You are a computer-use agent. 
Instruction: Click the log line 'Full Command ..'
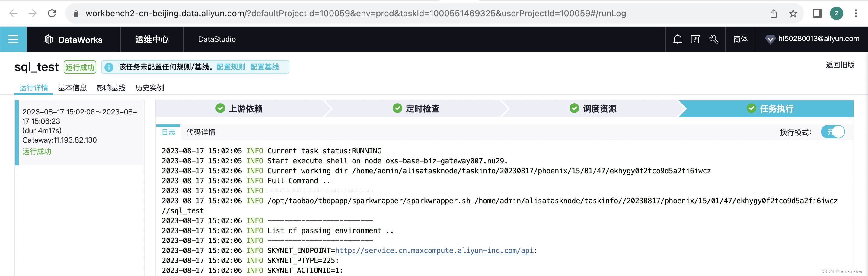coord(246,181)
